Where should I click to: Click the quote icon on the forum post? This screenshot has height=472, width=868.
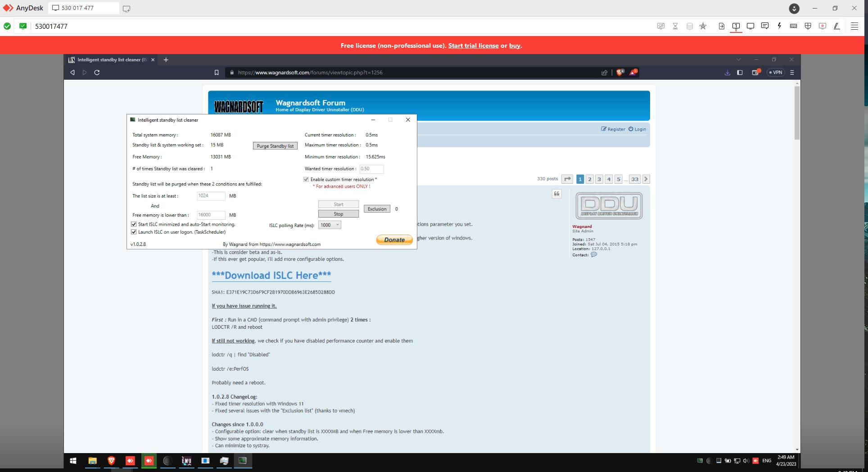click(557, 194)
